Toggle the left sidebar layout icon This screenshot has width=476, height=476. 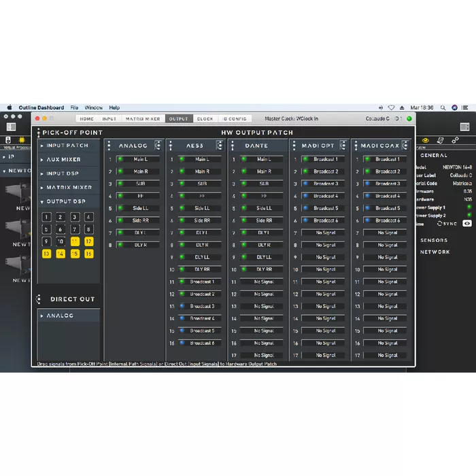pos(12,127)
